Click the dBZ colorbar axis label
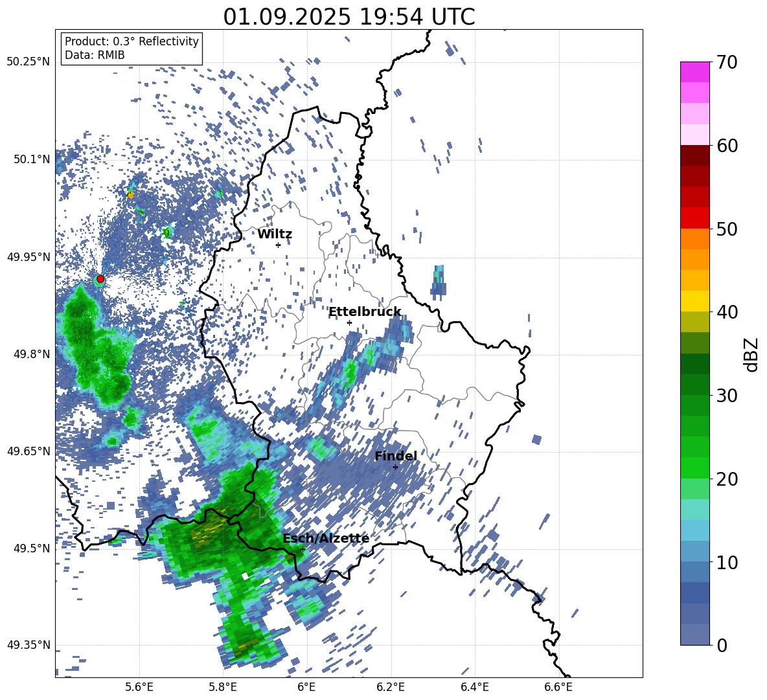Screen dimensions: 767x700 [x=752, y=354]
